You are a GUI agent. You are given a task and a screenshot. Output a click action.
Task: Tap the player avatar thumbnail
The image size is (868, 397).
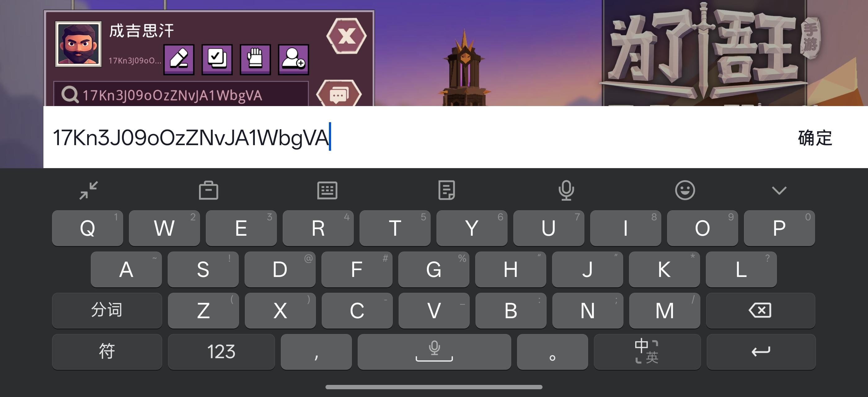coord(78,44)
